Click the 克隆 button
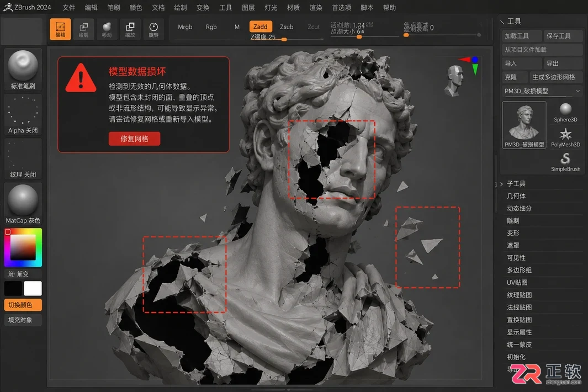The width and height of the screenshot is (588, 392). pos(514,77)
